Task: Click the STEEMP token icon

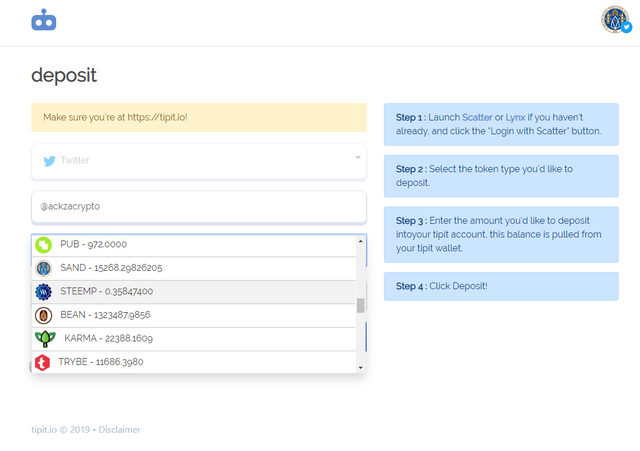Action: pyautogui.click(x=43, y=292)
